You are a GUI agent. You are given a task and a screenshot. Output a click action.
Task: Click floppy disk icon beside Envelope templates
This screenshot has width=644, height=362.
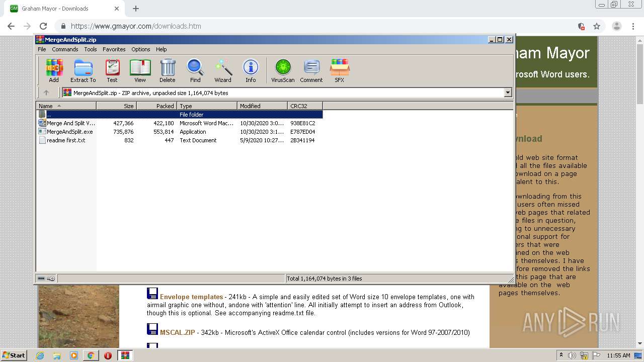click(152, 294)
